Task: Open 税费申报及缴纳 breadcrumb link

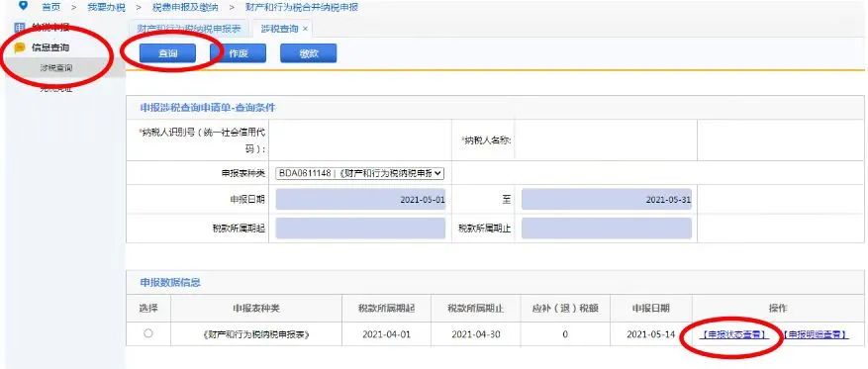Action: coord(185,7)
